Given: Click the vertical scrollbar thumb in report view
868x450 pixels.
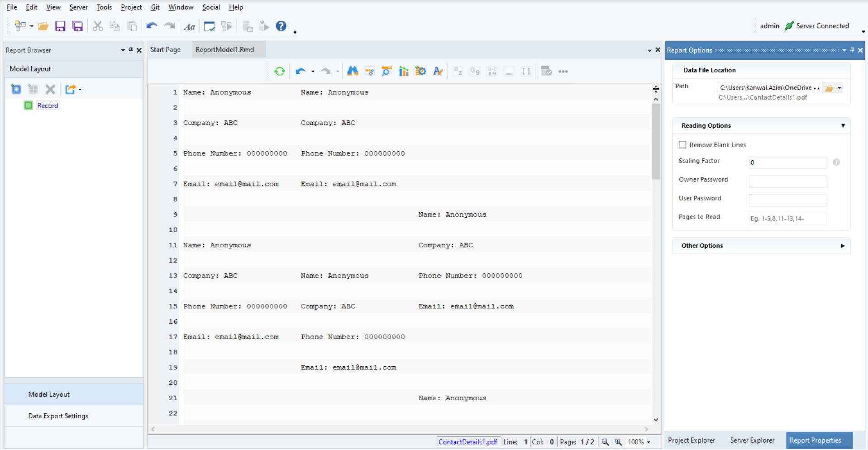Looking at the screenshot, I should [656, 140].
